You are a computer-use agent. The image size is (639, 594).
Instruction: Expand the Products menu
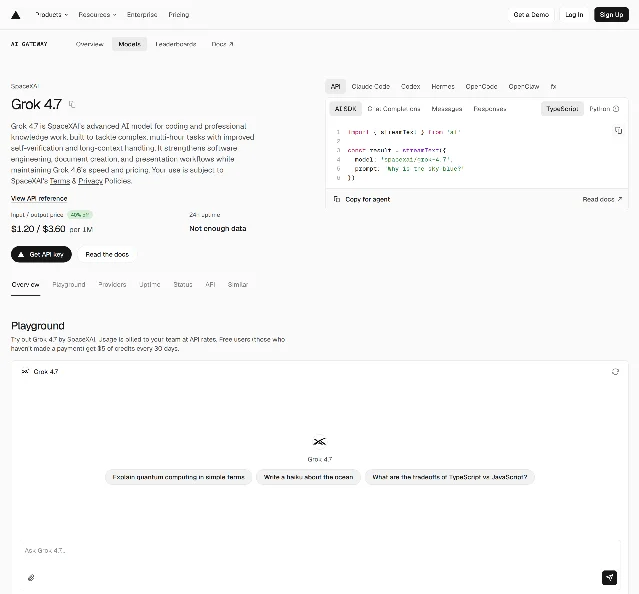(52, 15)
